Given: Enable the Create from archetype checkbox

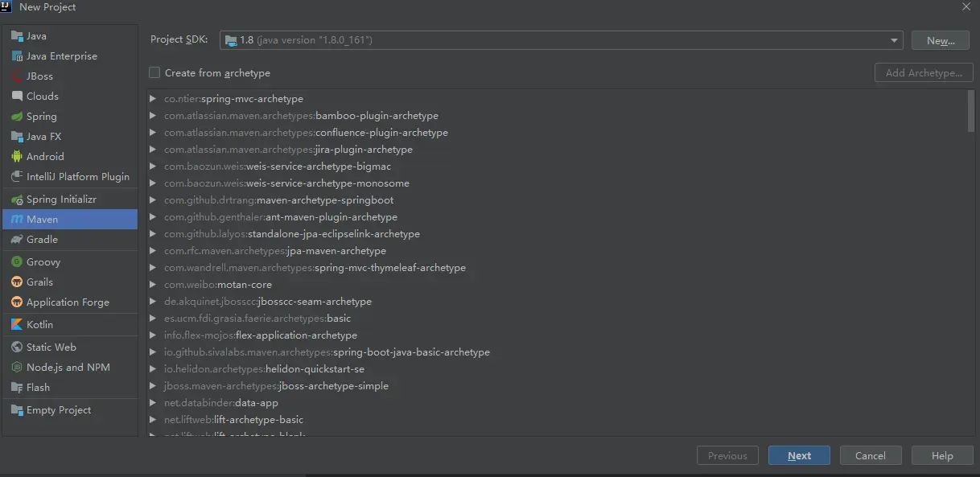Looking at the screenshot, I should click(x=154, y=73).
